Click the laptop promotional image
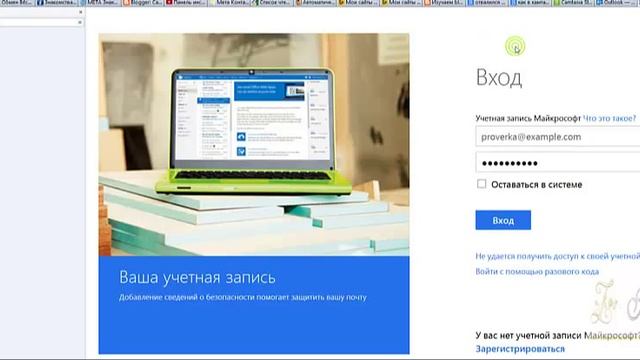The height and width of the screenshot is (360, 640). coord(254,144)
